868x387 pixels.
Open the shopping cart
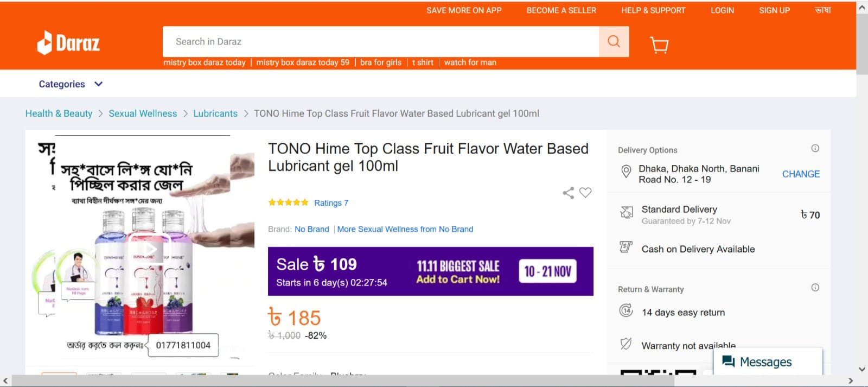tap(659, 45)
